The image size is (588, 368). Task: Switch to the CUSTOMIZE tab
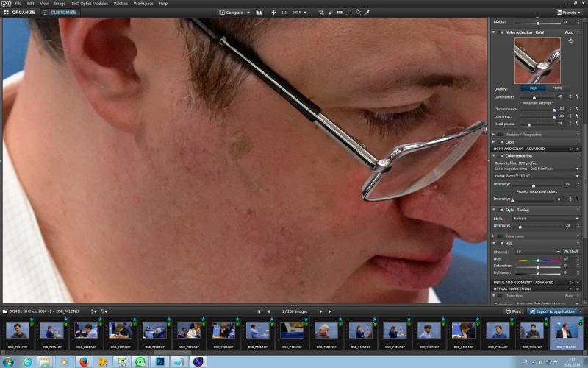point(60,13)
